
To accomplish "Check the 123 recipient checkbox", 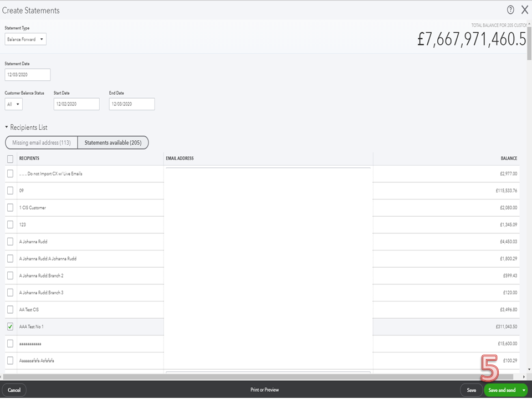I will coord(10,224).
